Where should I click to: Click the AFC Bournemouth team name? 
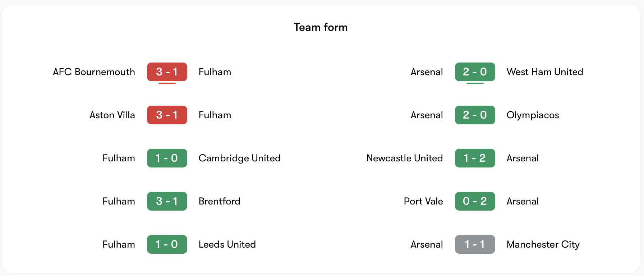tap(94, 72)
